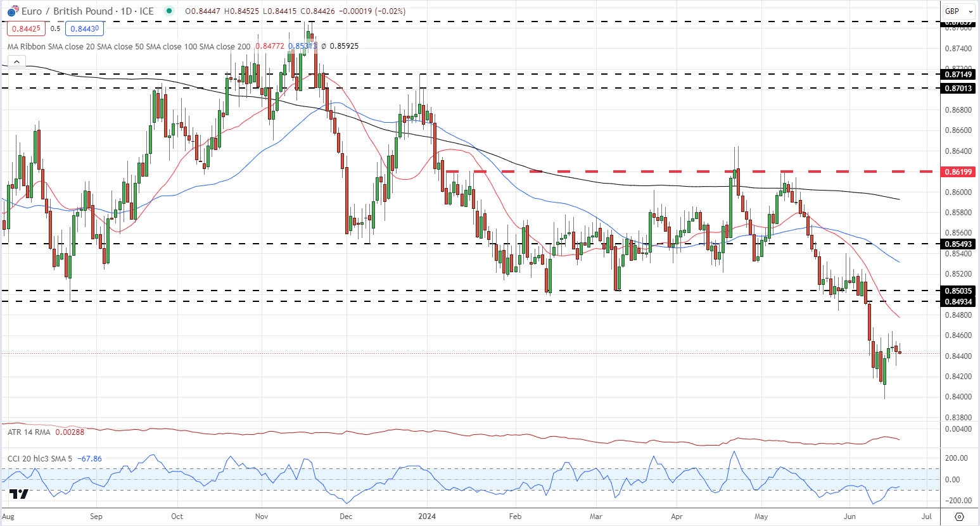Screen dimensions: 980x526
Task: Click the 0.84000 price scale label
Action: 958,397
